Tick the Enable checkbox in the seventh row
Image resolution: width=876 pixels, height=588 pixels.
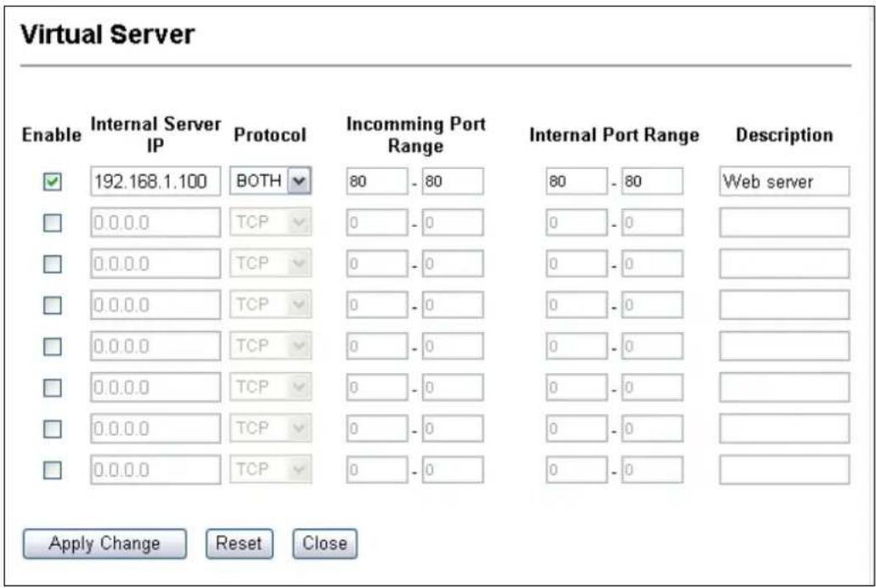point(53,429)
